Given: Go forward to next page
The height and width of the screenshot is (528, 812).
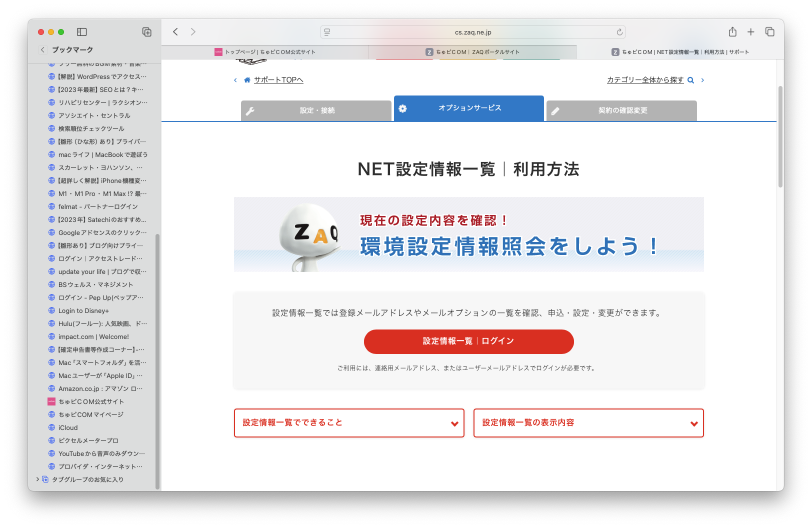Looking at the screenshot, I should point(193,32).
